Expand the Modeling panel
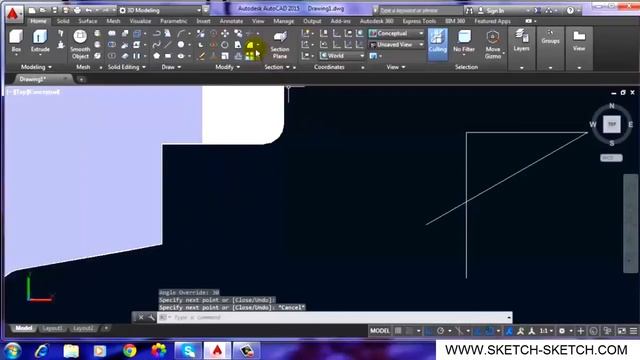Viewport: 640px width, 360px height. [36, 67]
